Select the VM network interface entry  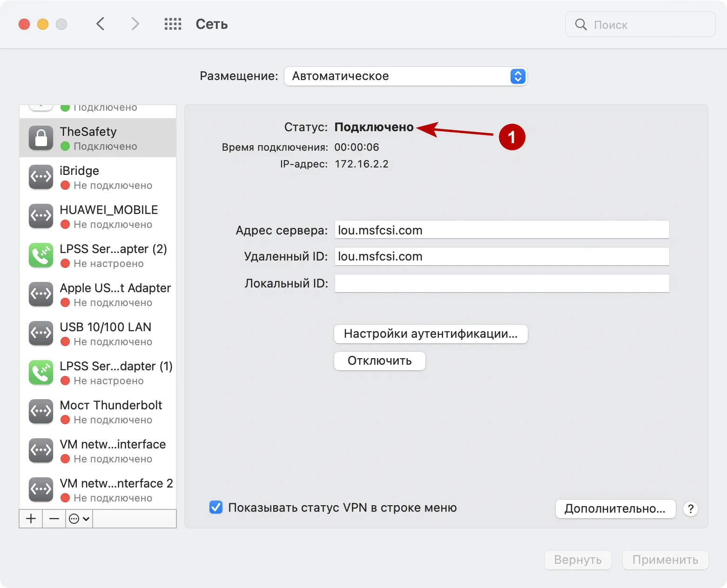(x=98, y=450)
